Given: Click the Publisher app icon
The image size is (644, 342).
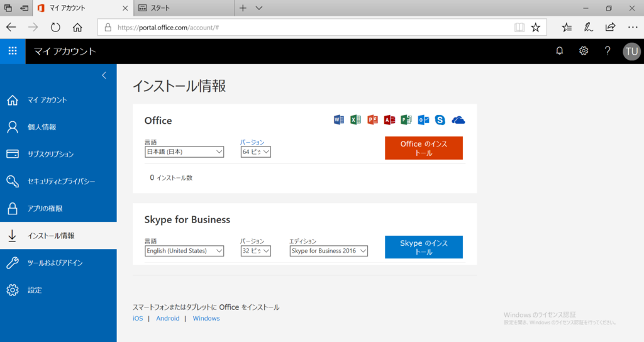Looking at the screenshot, I should (x=406, y=119).
